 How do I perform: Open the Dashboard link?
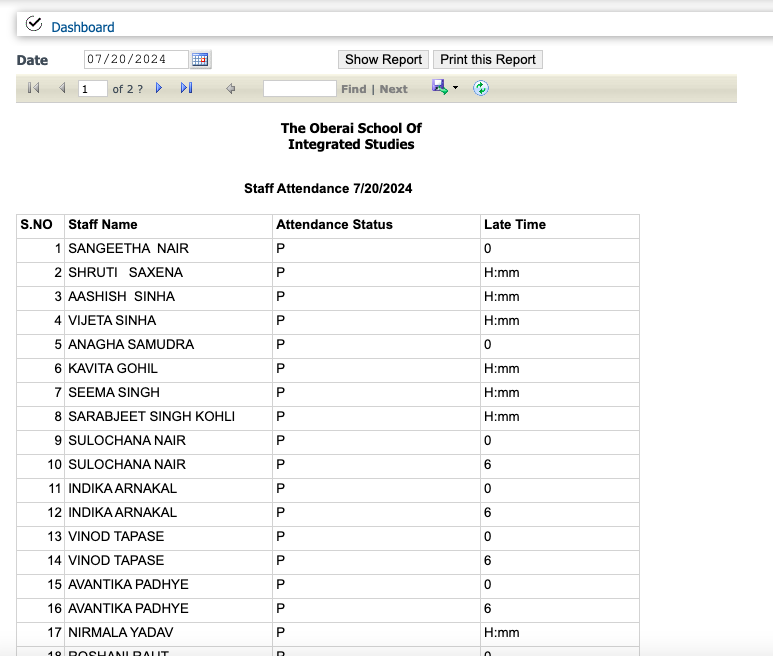point(83,27)
